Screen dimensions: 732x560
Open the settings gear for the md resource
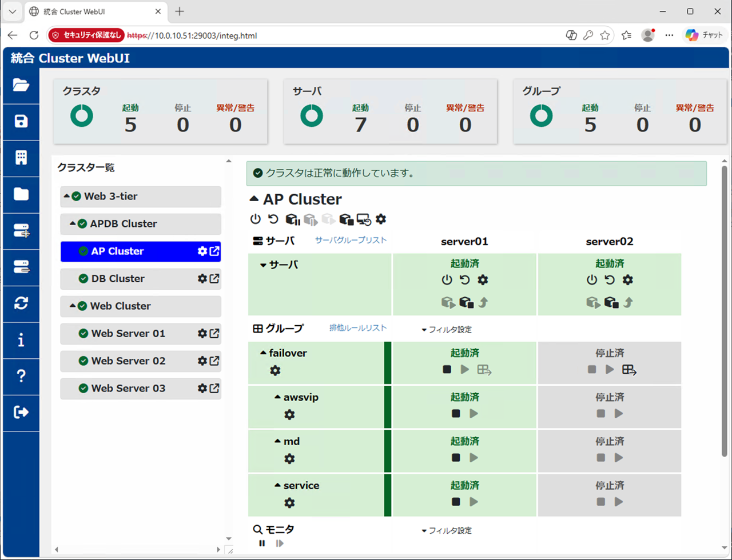[x=290, y=459]
